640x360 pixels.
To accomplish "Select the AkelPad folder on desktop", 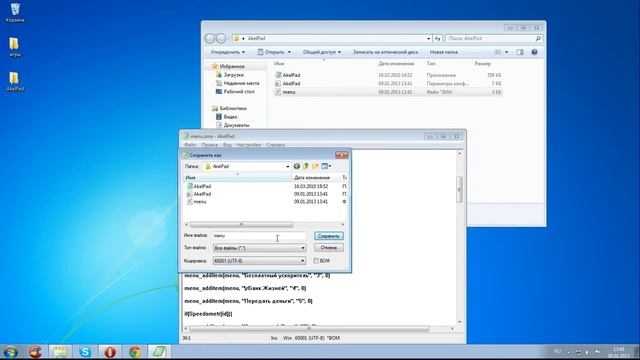I will click(x=15, y=81).
